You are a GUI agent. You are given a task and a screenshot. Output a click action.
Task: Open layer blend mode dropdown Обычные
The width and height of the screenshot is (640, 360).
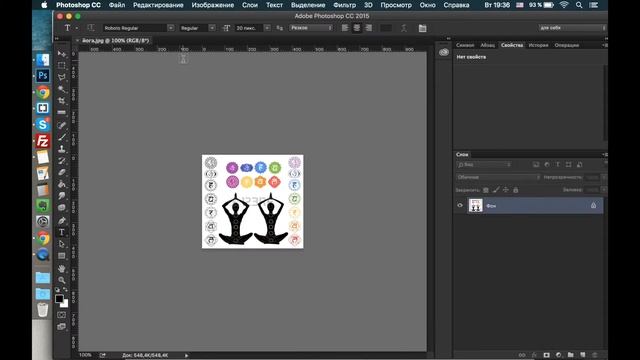[x=498, y=177]
